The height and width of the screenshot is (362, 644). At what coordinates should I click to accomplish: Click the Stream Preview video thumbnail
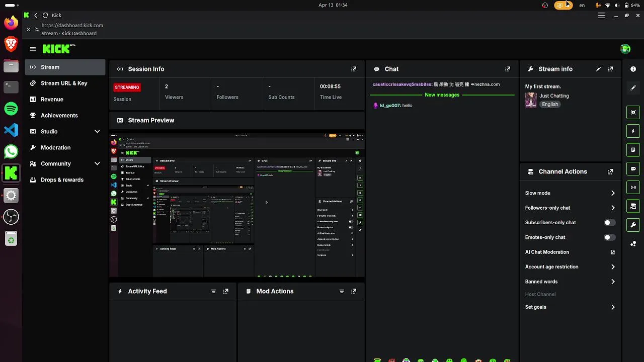[x=237, y=205]
